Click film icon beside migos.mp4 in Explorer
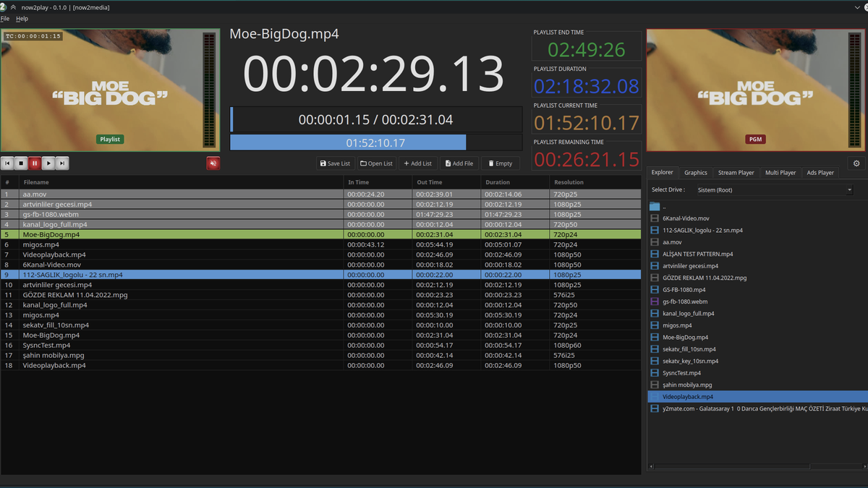 pos(655,325)
